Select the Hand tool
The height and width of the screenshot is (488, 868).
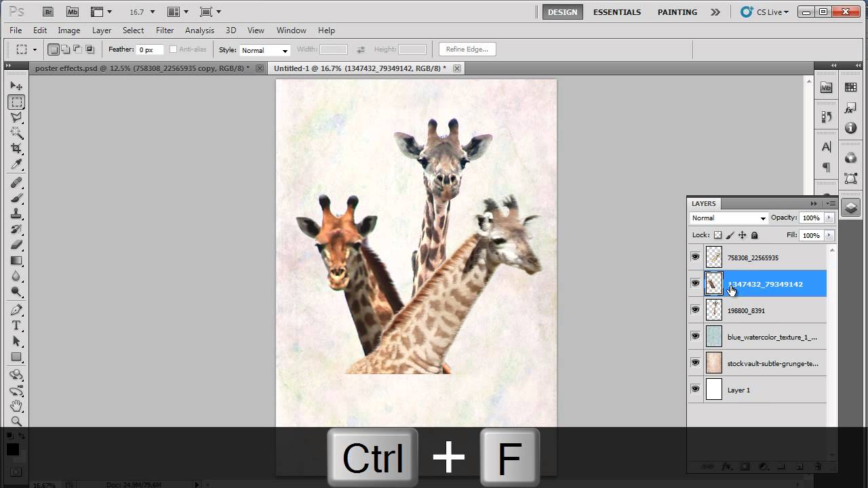[17, 406]
